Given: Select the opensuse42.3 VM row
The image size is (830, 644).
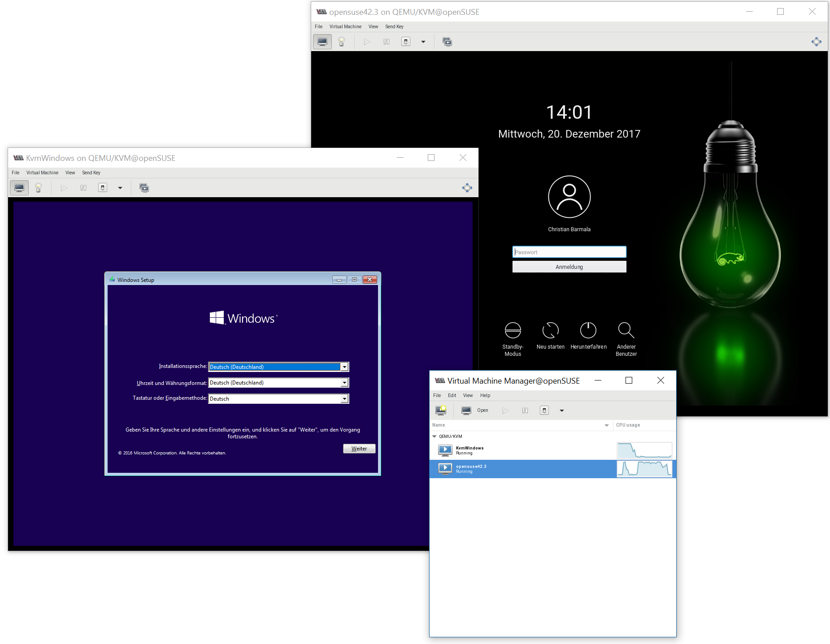Looking at the screenshot, I should [x=553, y=469].
